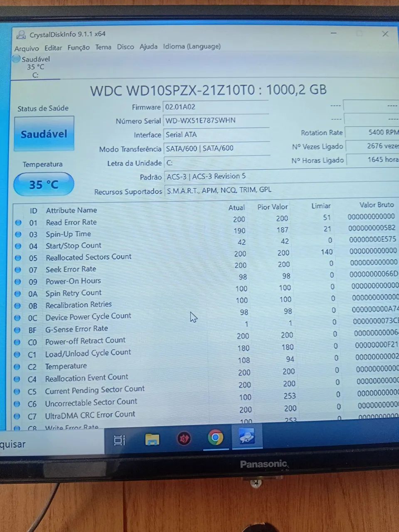Click the Pior Valor column header

(272, 207)
